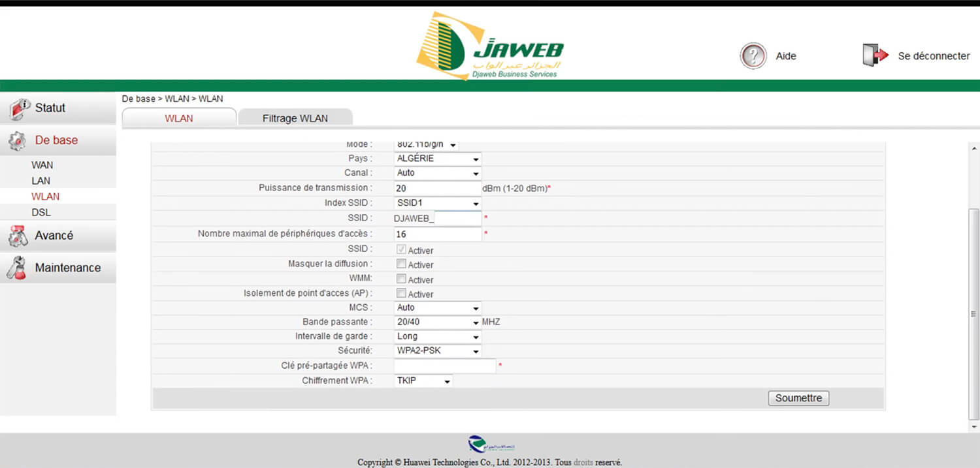
Task: Open the Pays dropdown showing ALGÉRIE
Action: tap(438, 159)
